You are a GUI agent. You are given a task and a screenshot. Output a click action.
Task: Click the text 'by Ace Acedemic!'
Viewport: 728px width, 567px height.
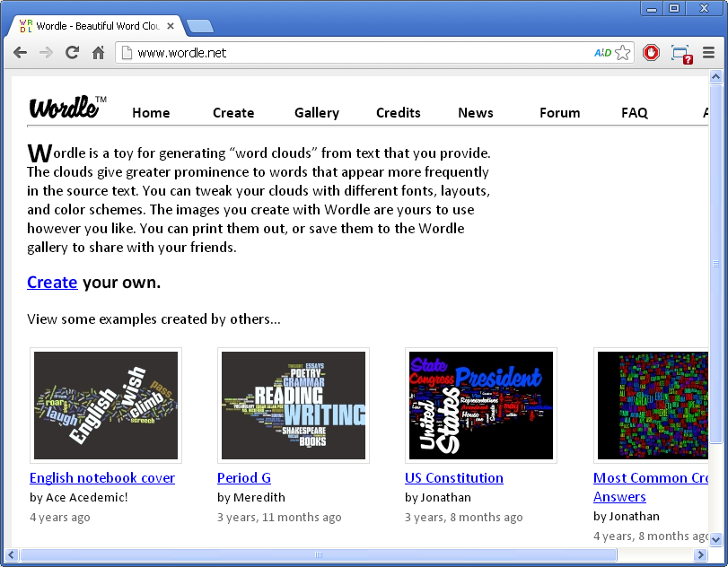coord(78,497)
